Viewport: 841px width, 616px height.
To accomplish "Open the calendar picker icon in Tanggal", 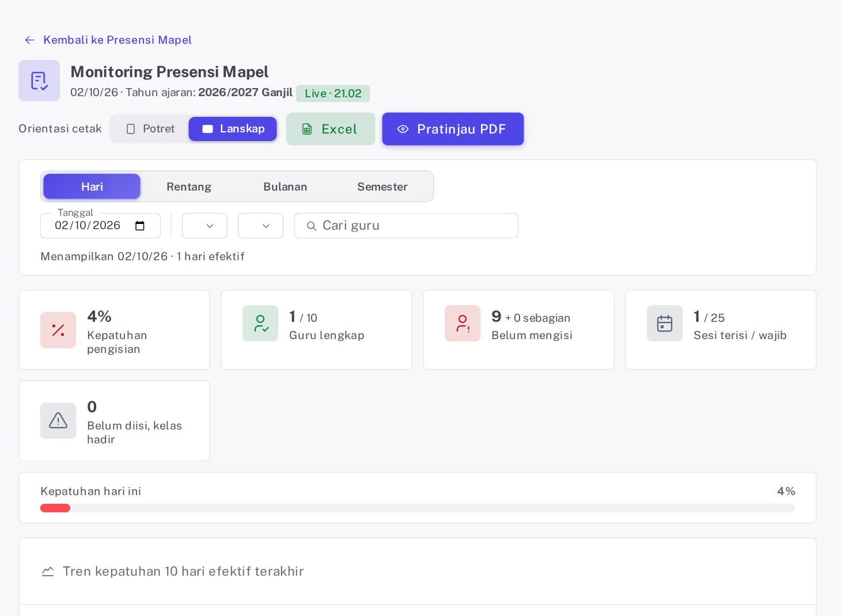I will 140,226.
